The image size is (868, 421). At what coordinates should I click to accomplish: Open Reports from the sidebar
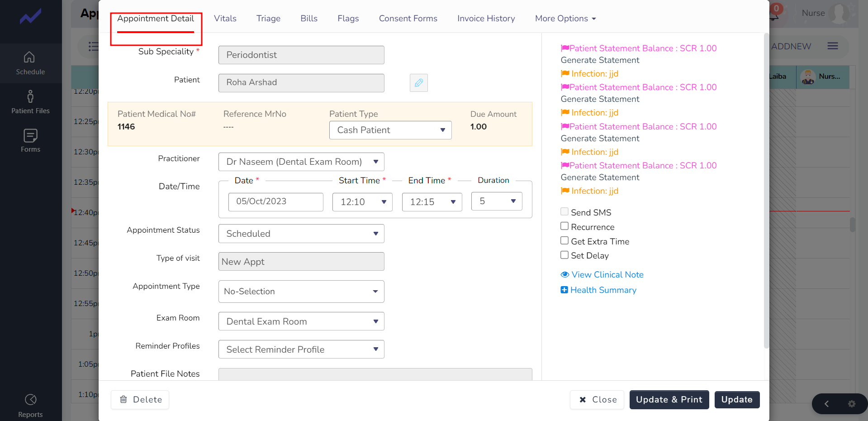click(30, 406)
